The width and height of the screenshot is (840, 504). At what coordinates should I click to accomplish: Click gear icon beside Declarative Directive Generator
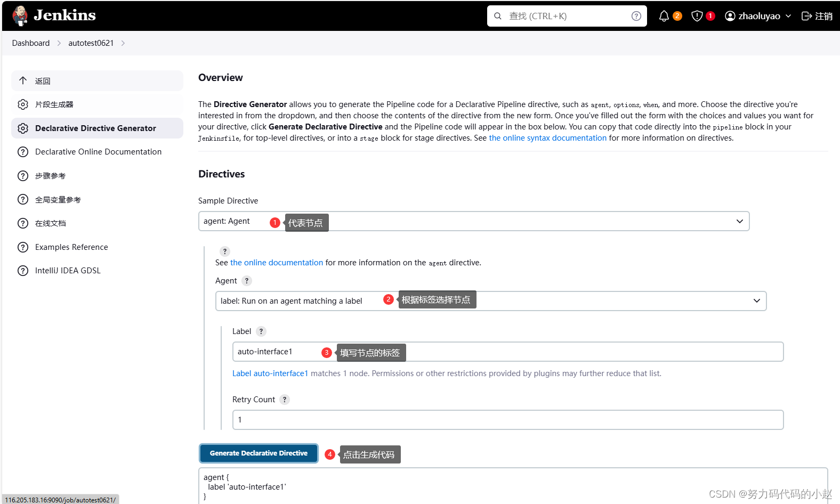(23, 128)
